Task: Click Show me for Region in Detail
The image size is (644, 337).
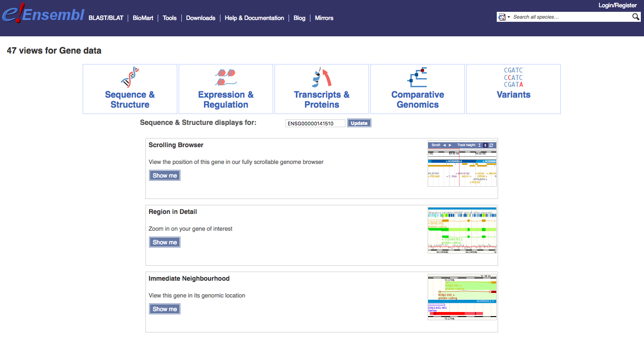Action: pos(165,242)
